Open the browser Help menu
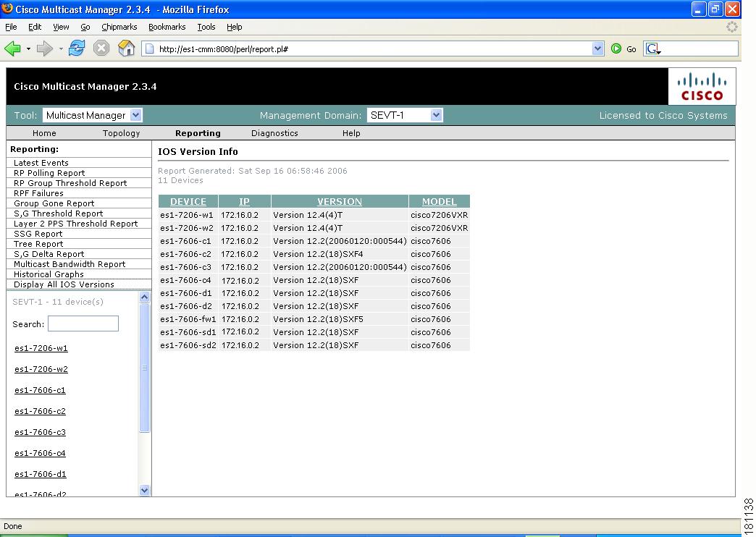Screen dimensions: 756x537 235,27
